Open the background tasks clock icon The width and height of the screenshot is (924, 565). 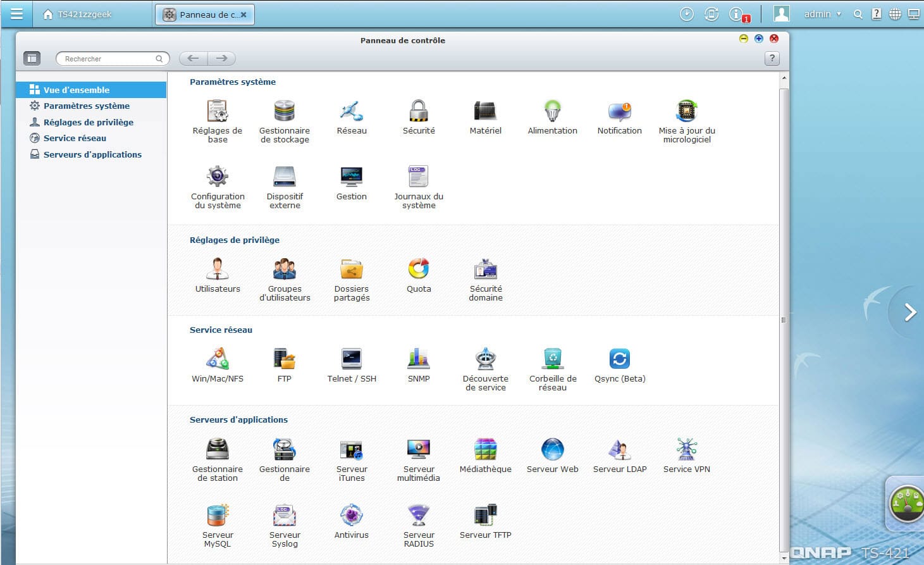pyautogui.click(x=687, y=14)
